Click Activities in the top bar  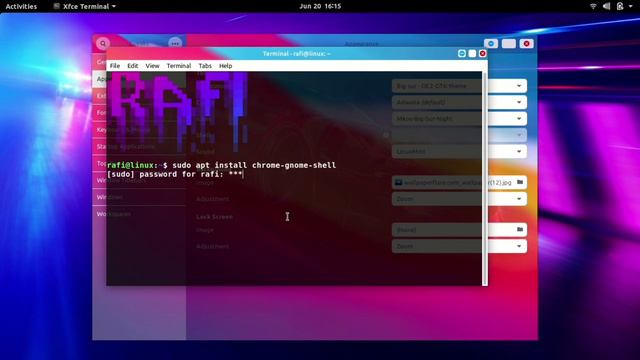(x=21, y=6)
